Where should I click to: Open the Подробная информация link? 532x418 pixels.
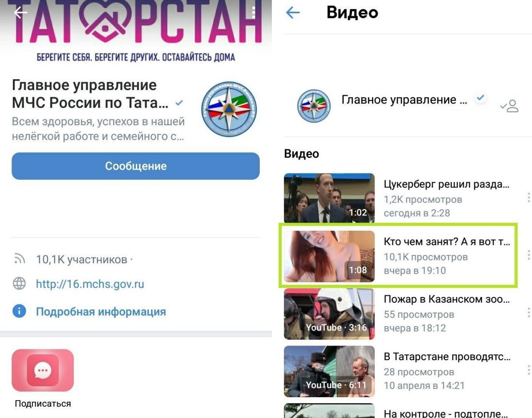tap(101, 312)
